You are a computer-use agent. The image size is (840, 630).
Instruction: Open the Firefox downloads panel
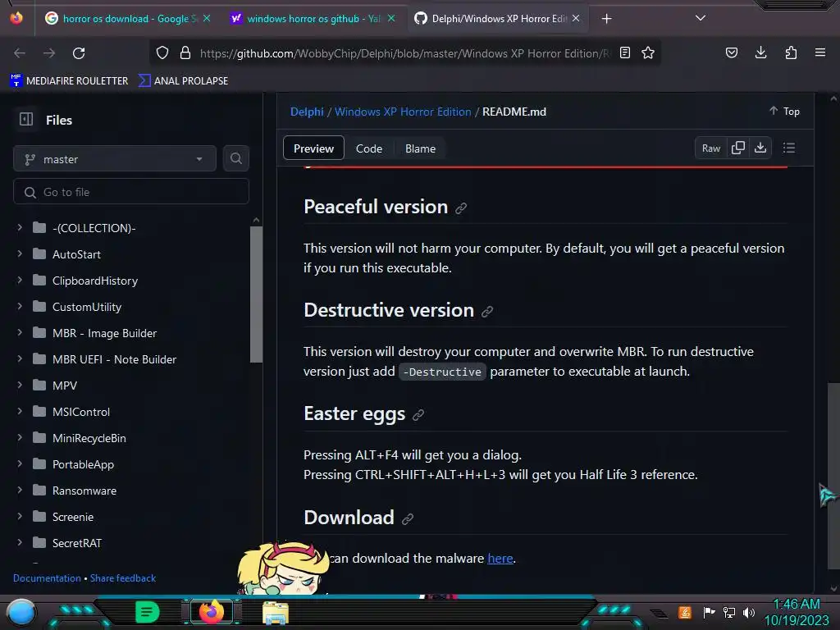coord(760,52)
